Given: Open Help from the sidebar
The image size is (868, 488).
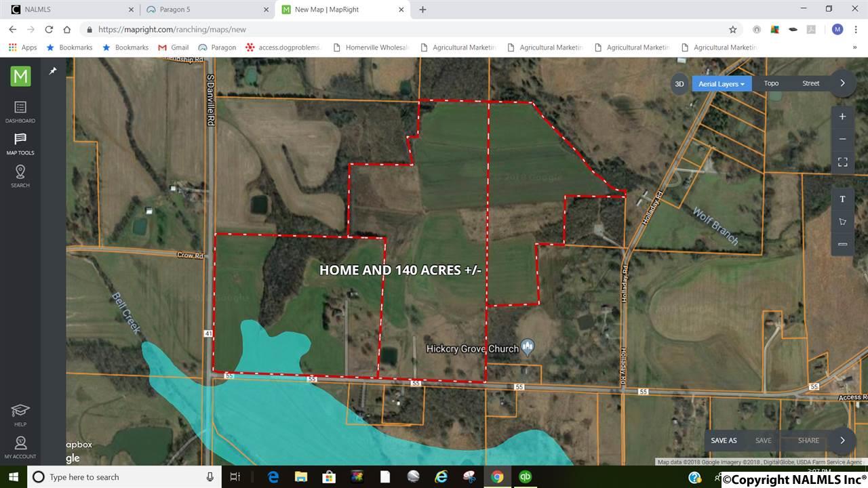Looking at the screenshot, I should 20,415.
